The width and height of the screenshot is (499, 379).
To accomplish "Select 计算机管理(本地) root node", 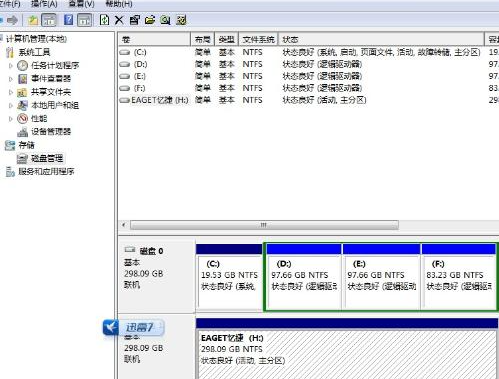I will point(36,39).
